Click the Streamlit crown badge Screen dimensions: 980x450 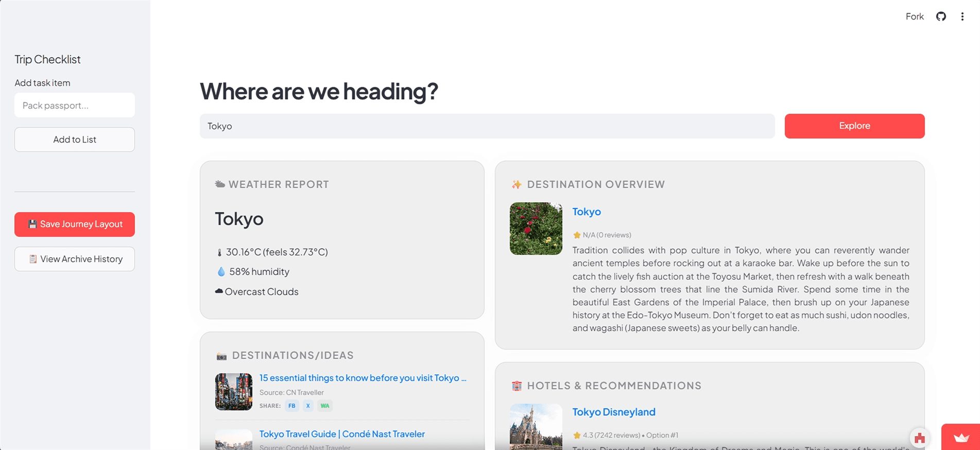(x=960, y=437)
